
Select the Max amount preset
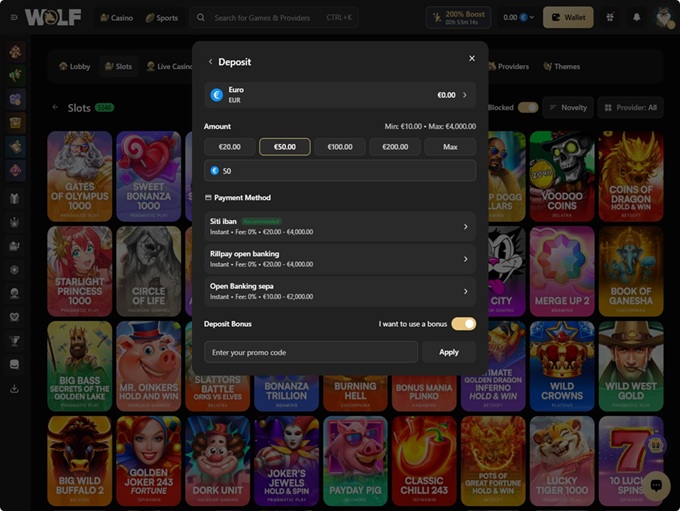pyautogui.click(x=450, y=147)
